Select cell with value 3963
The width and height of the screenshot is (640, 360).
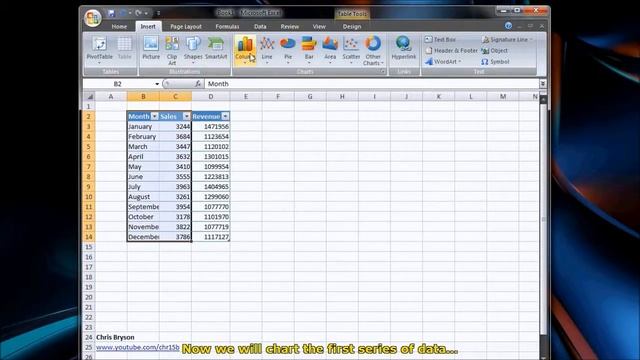point(175,187)
